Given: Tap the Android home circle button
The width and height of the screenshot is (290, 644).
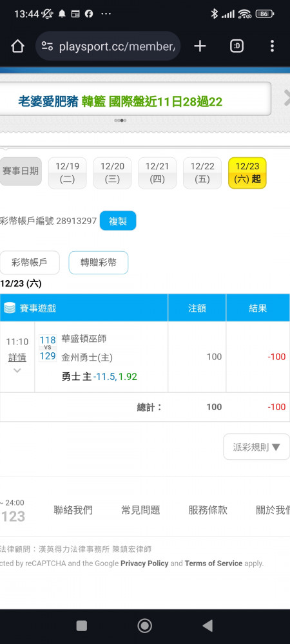Looking at the screenshot, I should click(x=144, y=625).
